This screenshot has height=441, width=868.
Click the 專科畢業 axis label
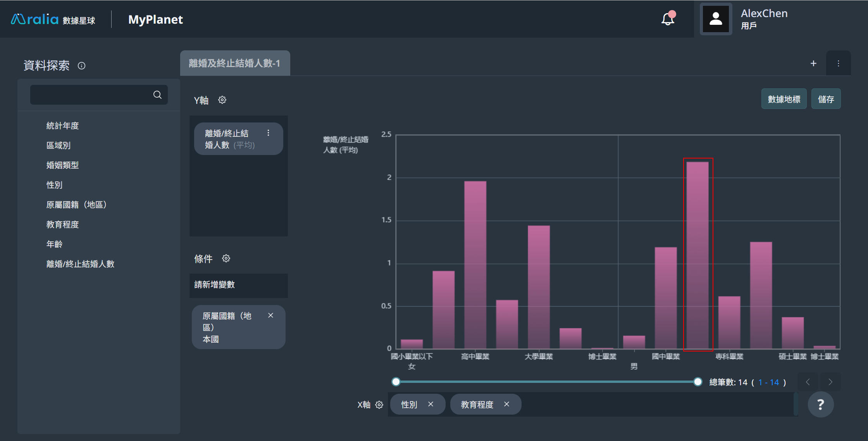coord(729,357)
